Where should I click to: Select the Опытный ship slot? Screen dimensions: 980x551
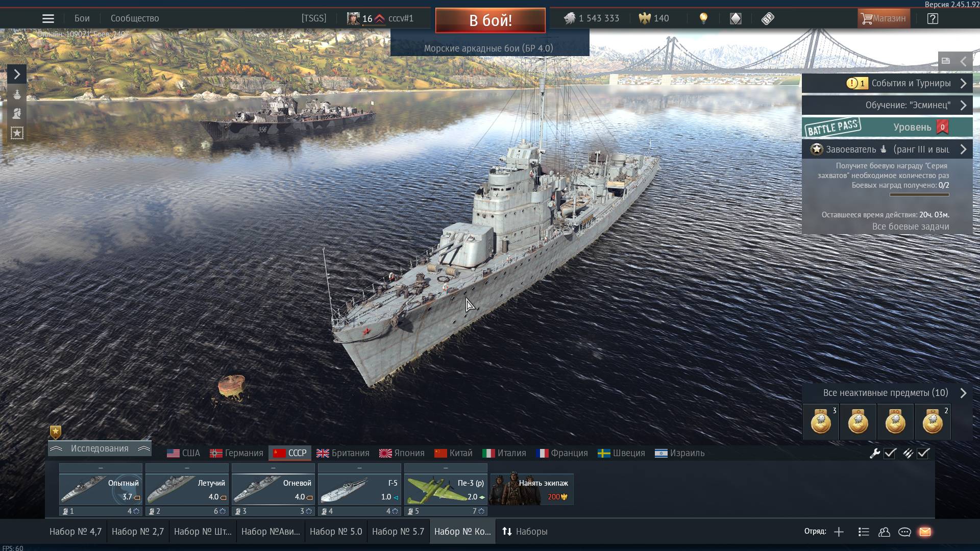click(x=101, y=489)
